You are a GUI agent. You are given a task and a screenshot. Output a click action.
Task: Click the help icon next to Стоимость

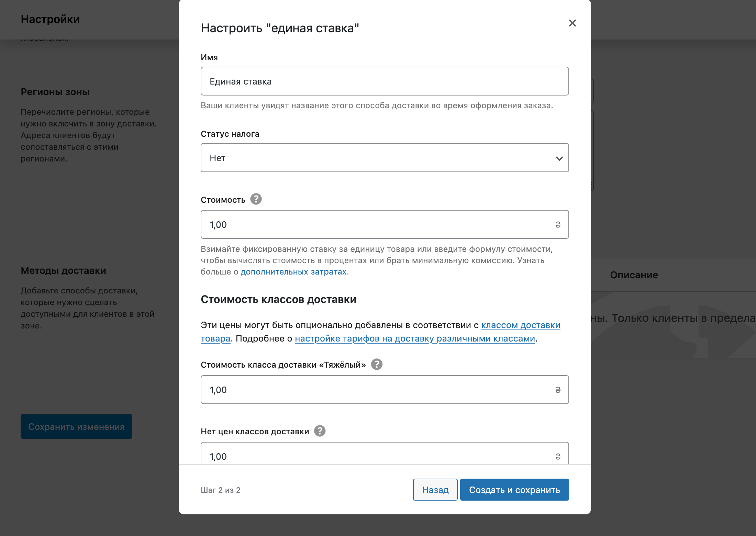(x=256, y=199)
